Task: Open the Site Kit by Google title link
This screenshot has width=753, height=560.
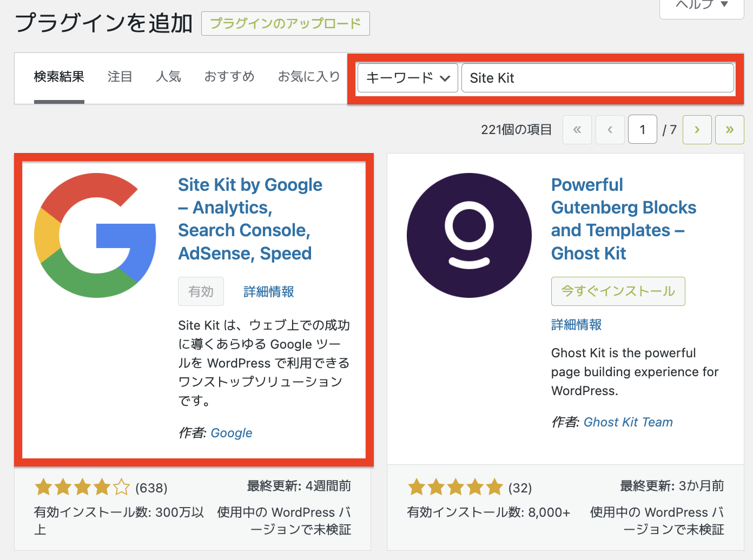Action: click(250, 219)
